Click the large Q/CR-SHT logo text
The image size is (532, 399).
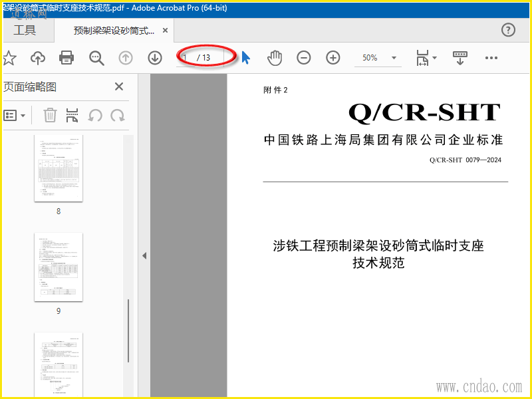click(x=424, y=112)
